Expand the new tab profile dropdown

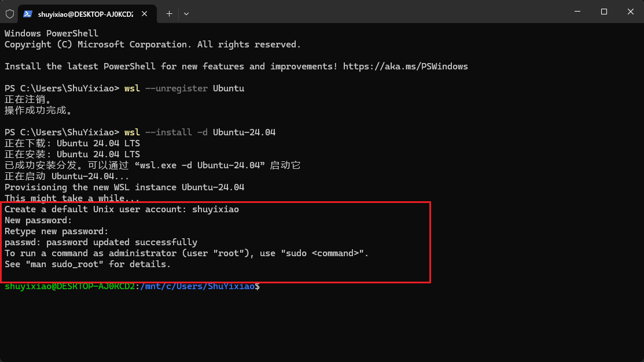coord(186,14)
